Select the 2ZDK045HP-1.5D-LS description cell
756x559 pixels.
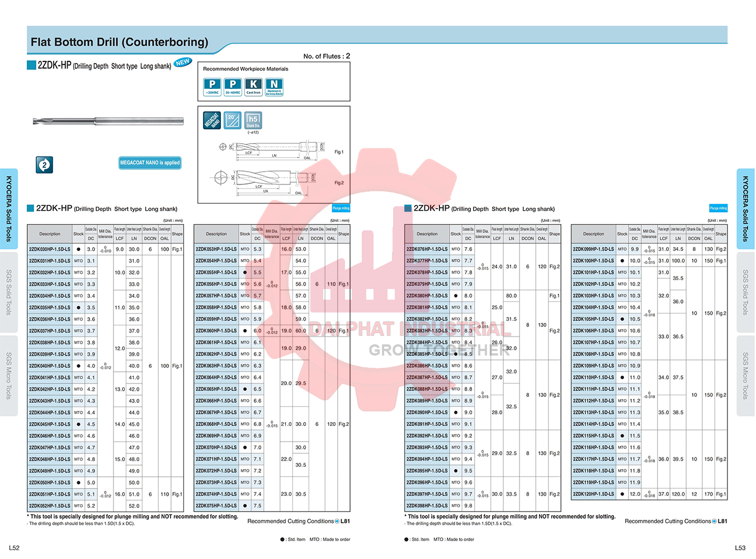[x=50, y=424]
